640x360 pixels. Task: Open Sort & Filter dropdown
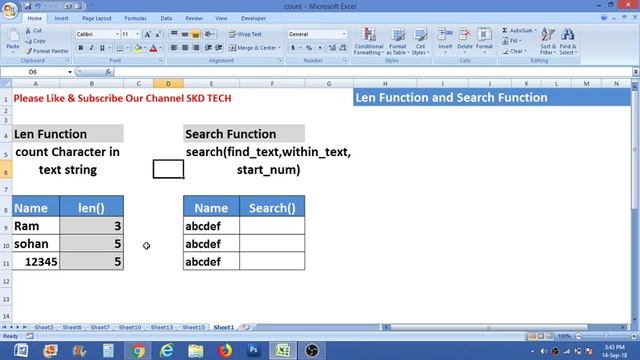548,41
